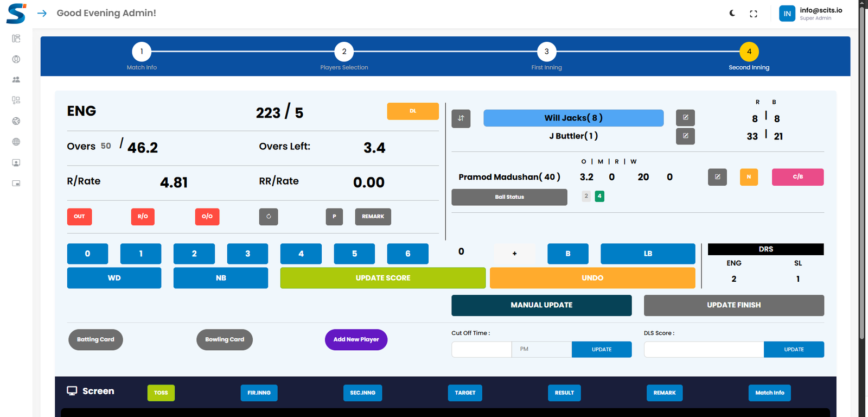Image resolution: width=868 pixels, height=417 pixels.
Task: Click the edit icon beside J Buttler
Action: point(685,136)
